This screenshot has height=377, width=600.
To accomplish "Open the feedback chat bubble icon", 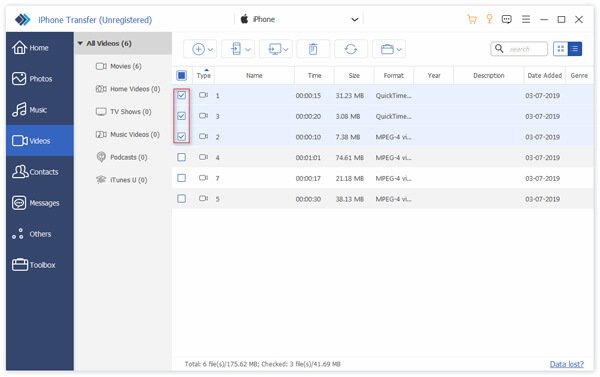I will coord(507,19).
